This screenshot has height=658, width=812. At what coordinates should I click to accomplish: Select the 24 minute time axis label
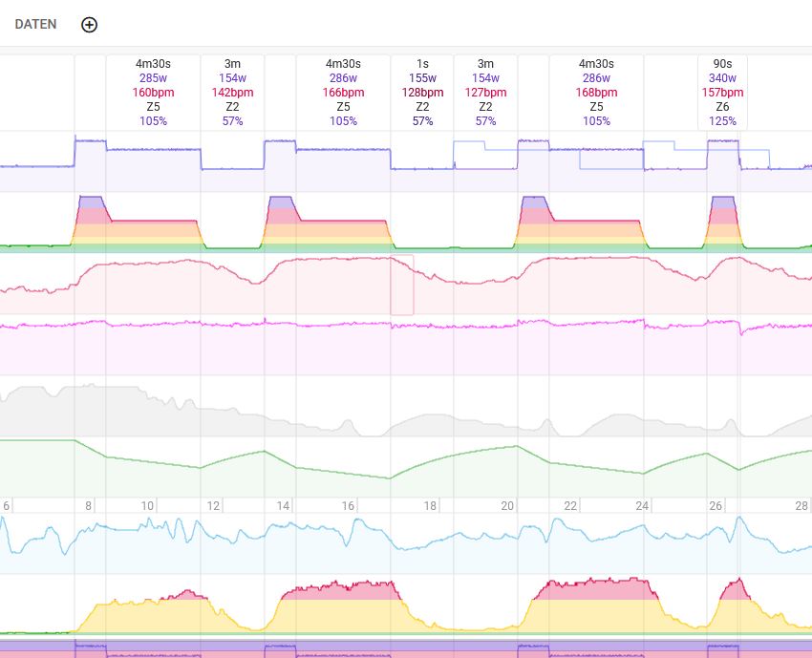642,506
